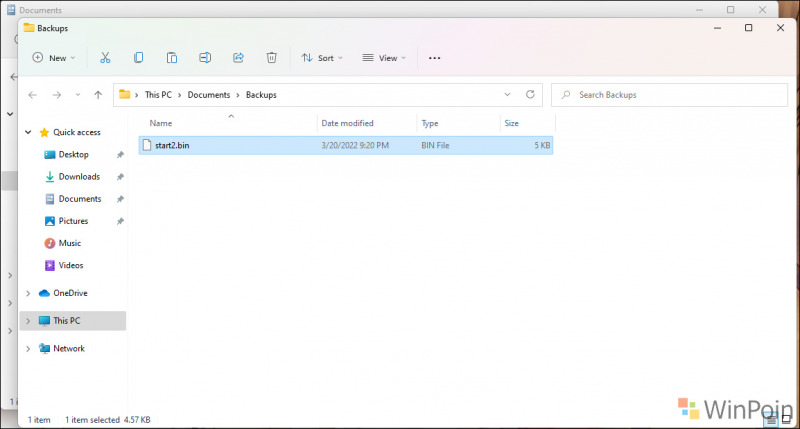This screenshot has height=429, width=800.
Task: Click This PC in address breadcrumb
Action: click(x=158, y=95)
